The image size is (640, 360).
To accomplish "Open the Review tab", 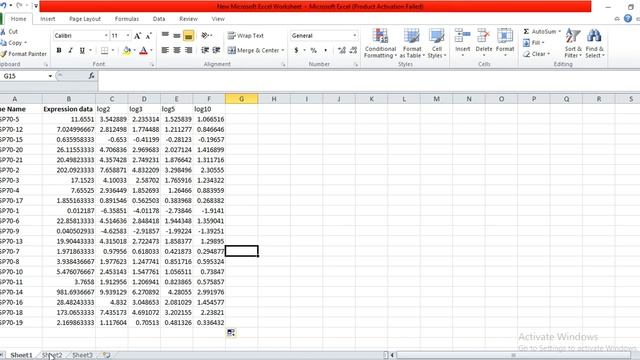I will (188, 19).
